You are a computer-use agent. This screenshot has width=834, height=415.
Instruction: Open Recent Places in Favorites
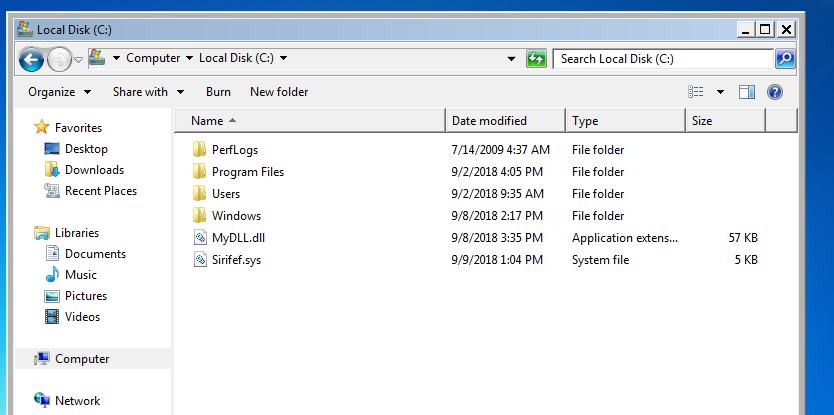click(x=90, y=190)
